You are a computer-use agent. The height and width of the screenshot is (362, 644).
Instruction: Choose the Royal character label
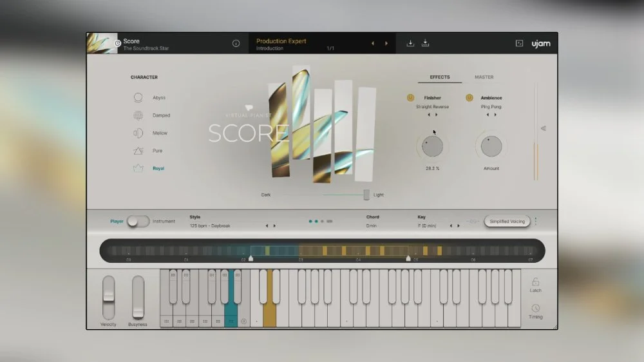point(158,169)
